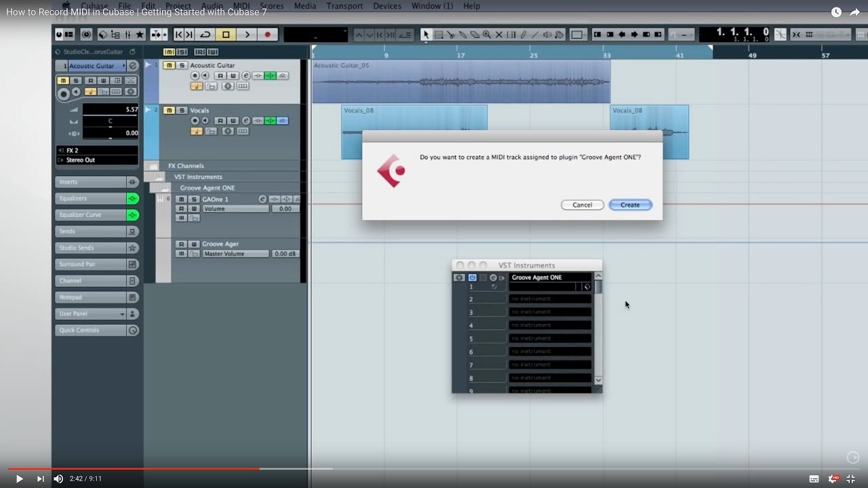868x488 pixels.
Task: Select the Erase tool
Action: tap(475, 35)
